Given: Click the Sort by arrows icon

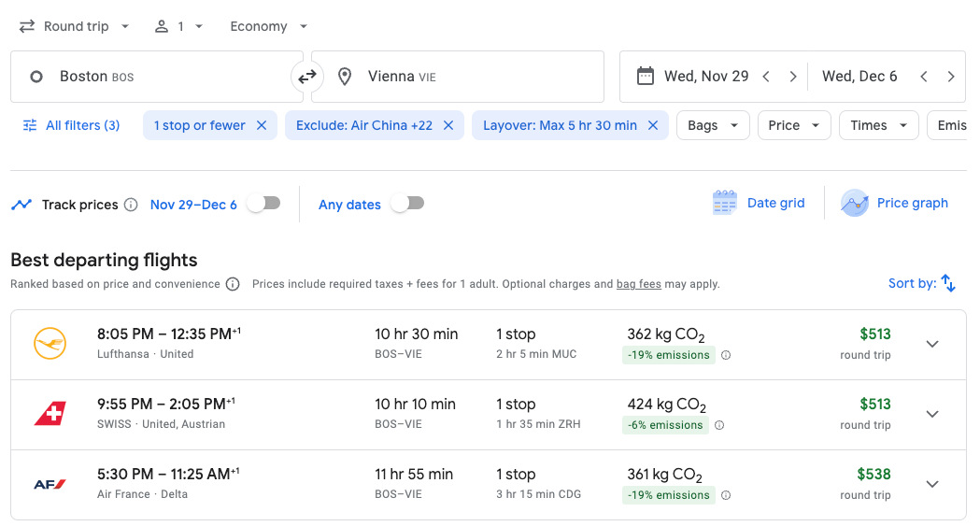Looking at the screenshot, I should 948,283.
